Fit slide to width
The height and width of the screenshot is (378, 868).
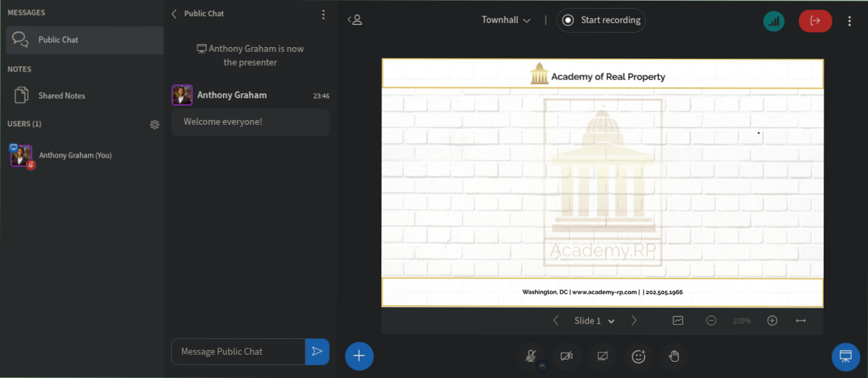(x=801, y=321)
